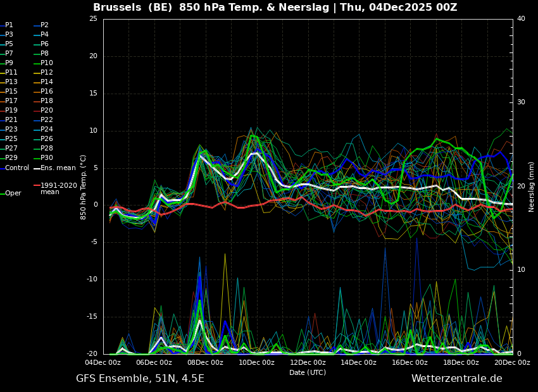Viewport: 538px width, 392px height.
Task: Click the Neerslag (mm) right axis label
Action: tap(532, 186)
